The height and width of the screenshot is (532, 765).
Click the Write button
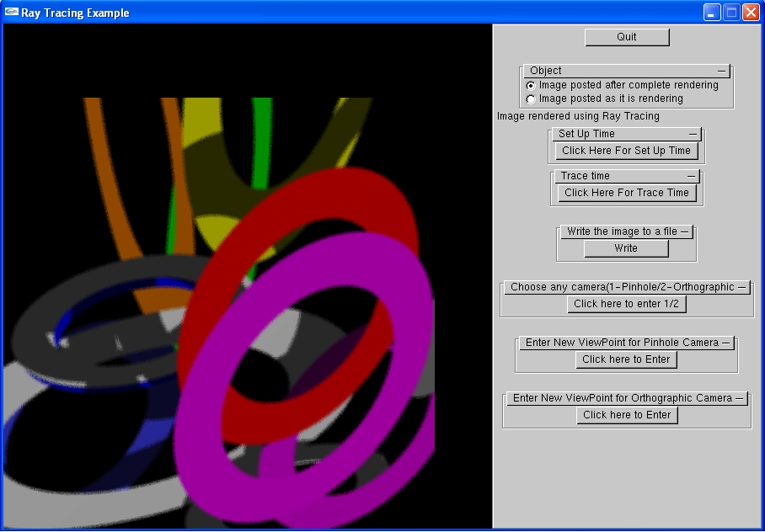point(627,248)
